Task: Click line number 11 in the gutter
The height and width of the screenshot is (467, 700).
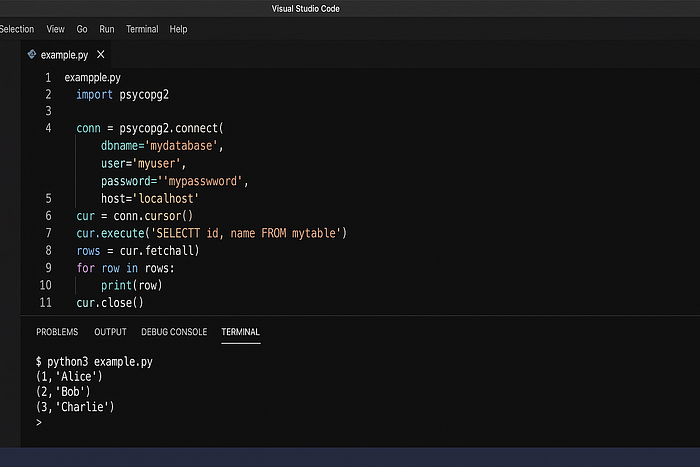Action: tap(46, 303)
